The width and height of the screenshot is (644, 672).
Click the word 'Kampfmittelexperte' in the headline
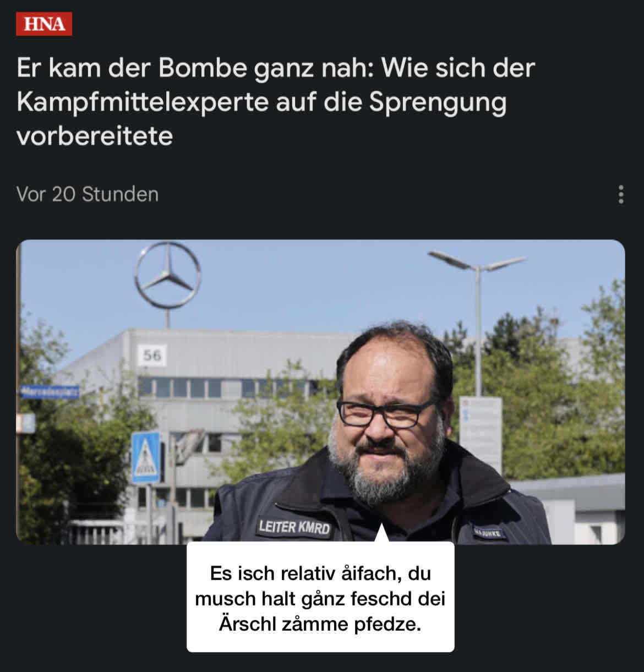(142, 102)
